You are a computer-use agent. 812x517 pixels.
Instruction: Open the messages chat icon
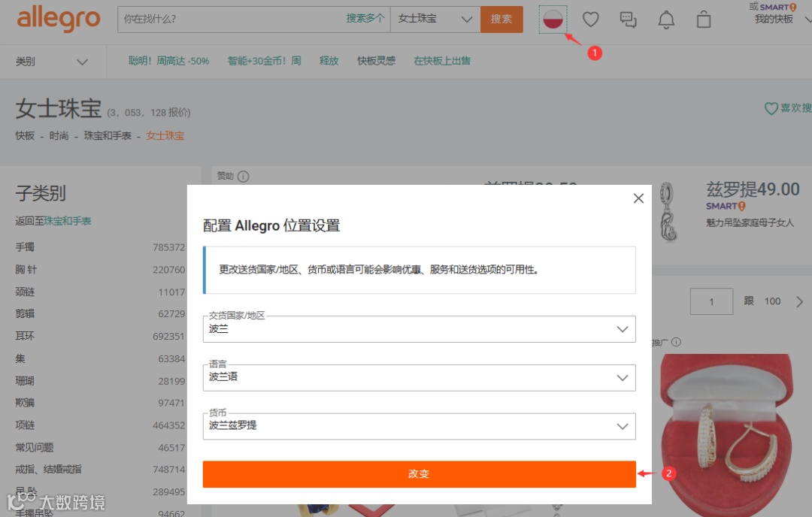[628, 20]
